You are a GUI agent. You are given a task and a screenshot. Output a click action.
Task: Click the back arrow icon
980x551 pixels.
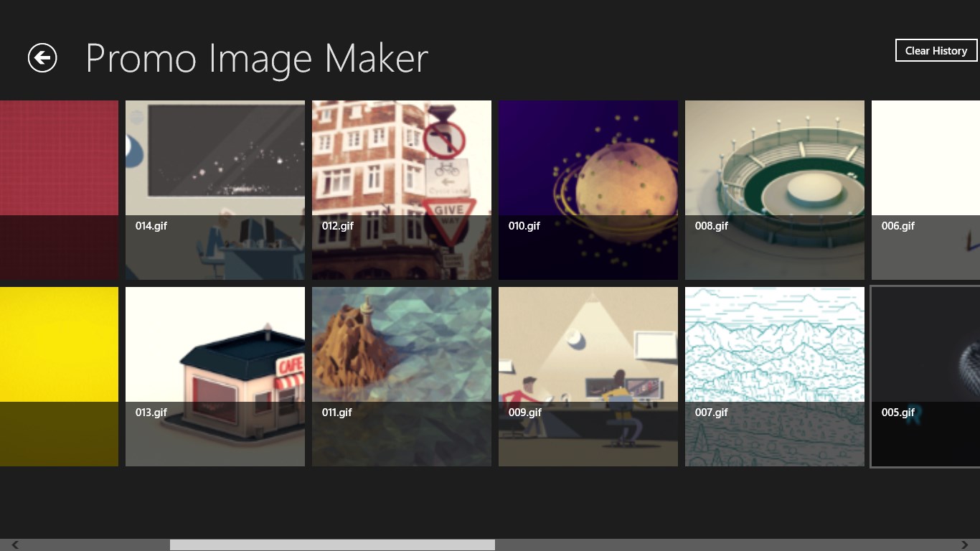pos(42,58)
